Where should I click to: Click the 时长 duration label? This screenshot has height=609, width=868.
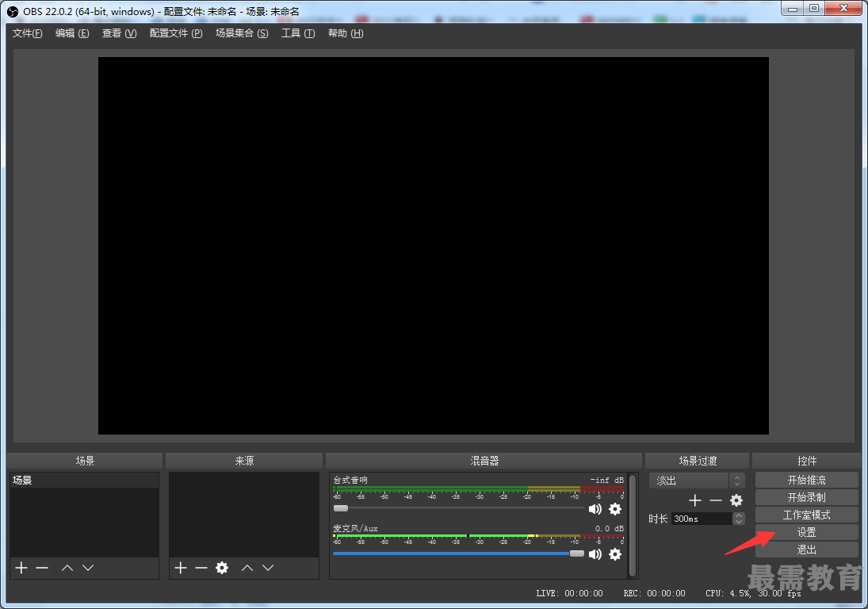click(x=658, y=519)
